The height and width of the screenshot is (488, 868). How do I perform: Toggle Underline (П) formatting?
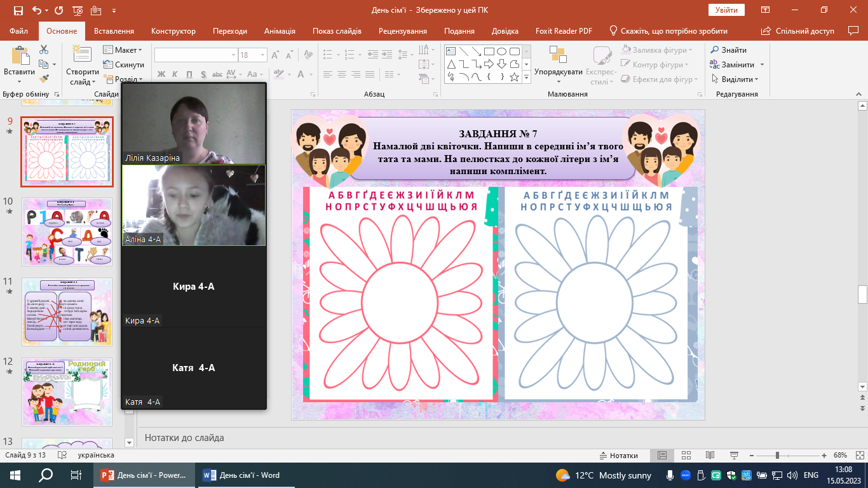189,74
